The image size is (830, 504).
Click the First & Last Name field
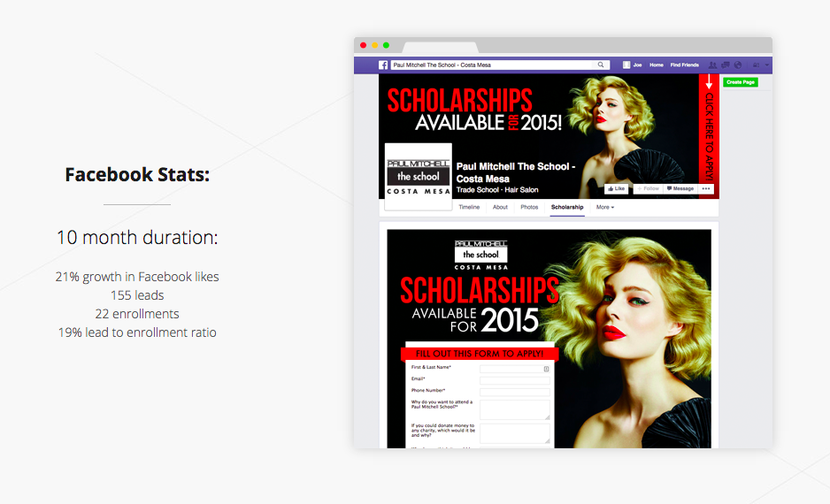coord(514,369)
